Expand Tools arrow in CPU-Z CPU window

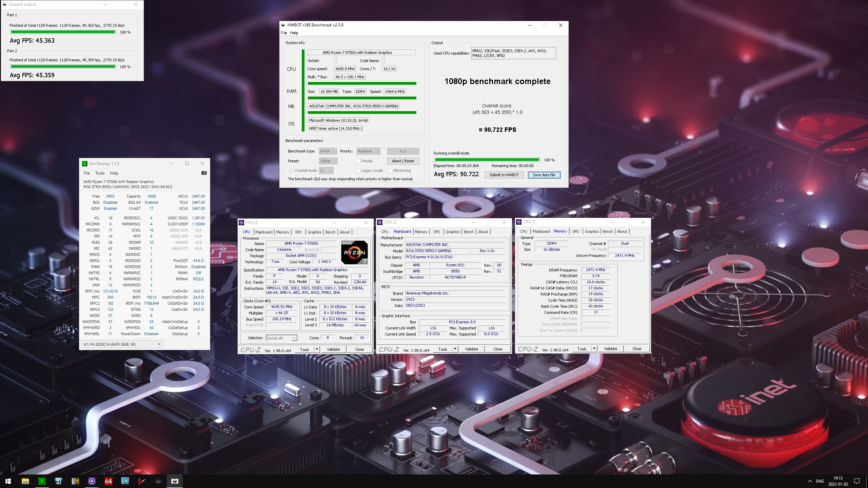pos(317,349)
